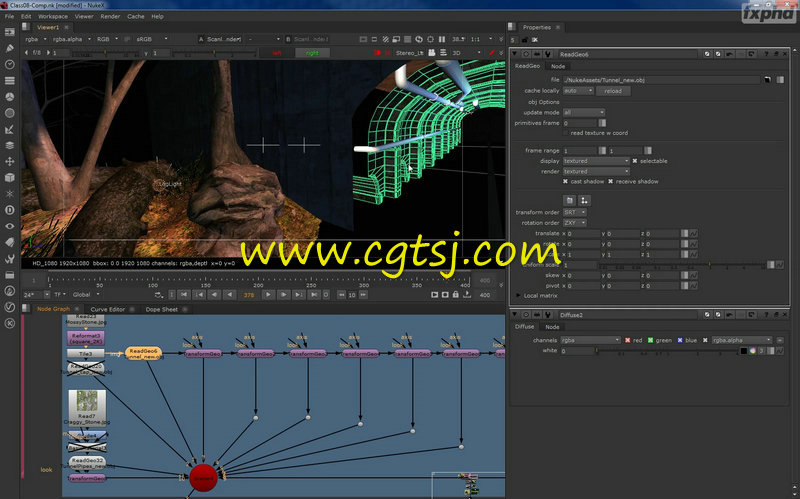
Task: Enable read texture w coord checkbox
Action: (565, 133)
